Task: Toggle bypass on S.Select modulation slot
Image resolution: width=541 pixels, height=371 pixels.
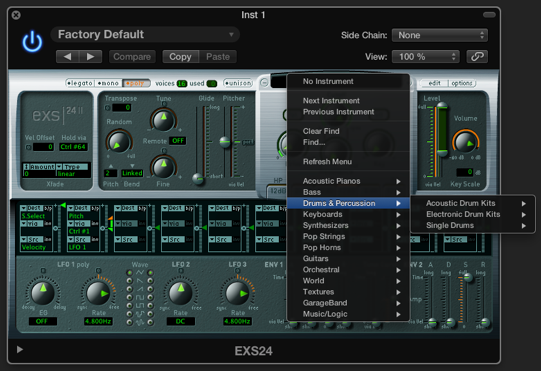Action: 49,208
